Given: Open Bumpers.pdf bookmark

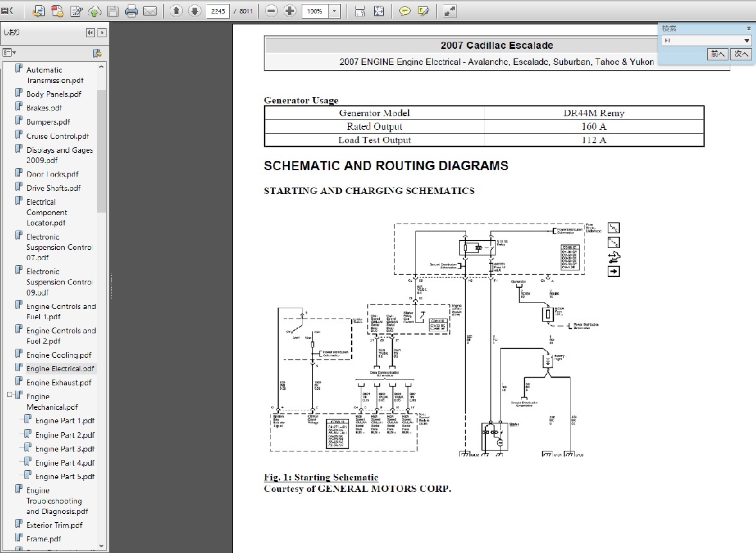Looking at the screenshot, I should [48, 122].
